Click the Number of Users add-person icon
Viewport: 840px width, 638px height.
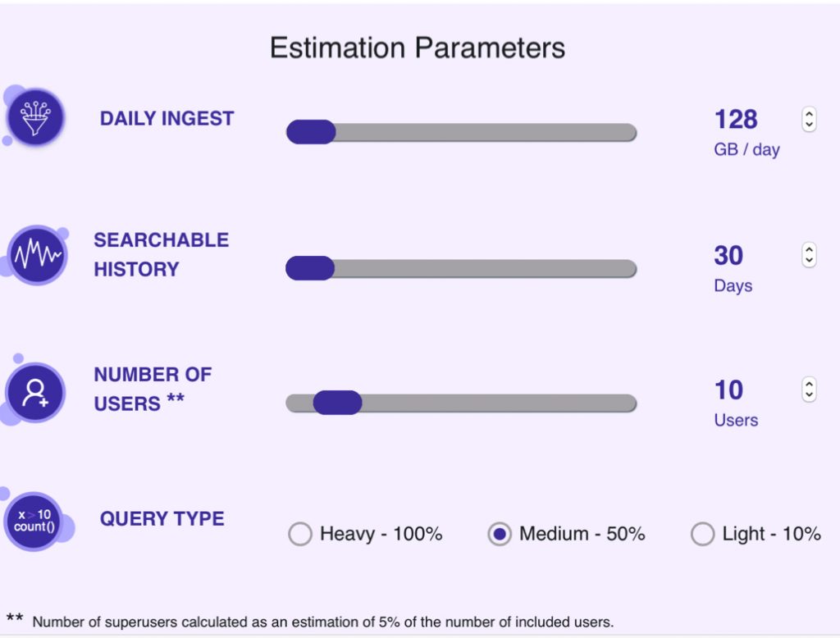point(34,392)
